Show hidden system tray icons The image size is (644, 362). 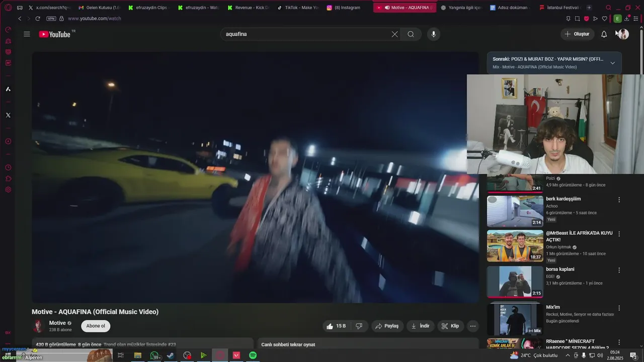coord(568,355)
